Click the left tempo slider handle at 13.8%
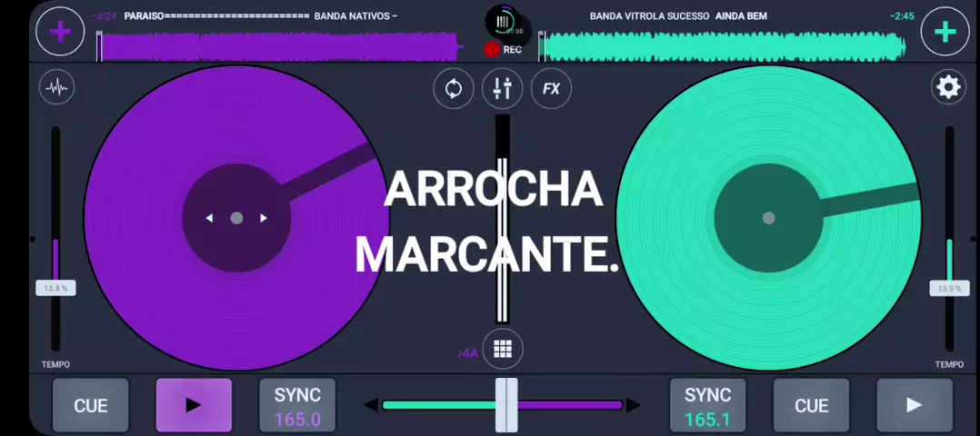 coord(55,288)
